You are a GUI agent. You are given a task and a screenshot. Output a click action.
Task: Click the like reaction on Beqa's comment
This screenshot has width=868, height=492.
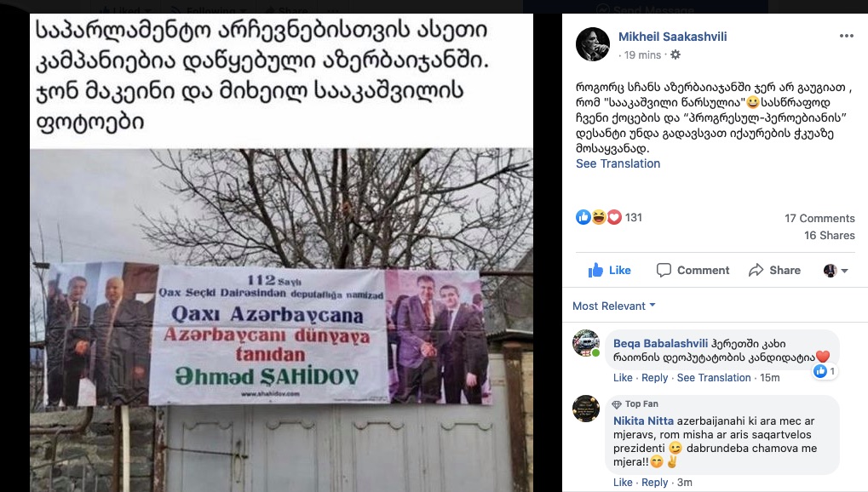pos(825,371)
